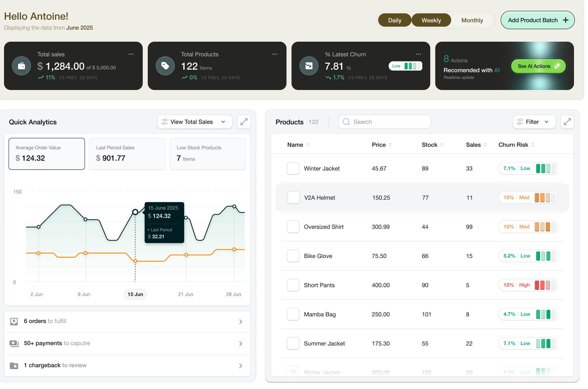Click the Add Product Batch button

(537, 20)
